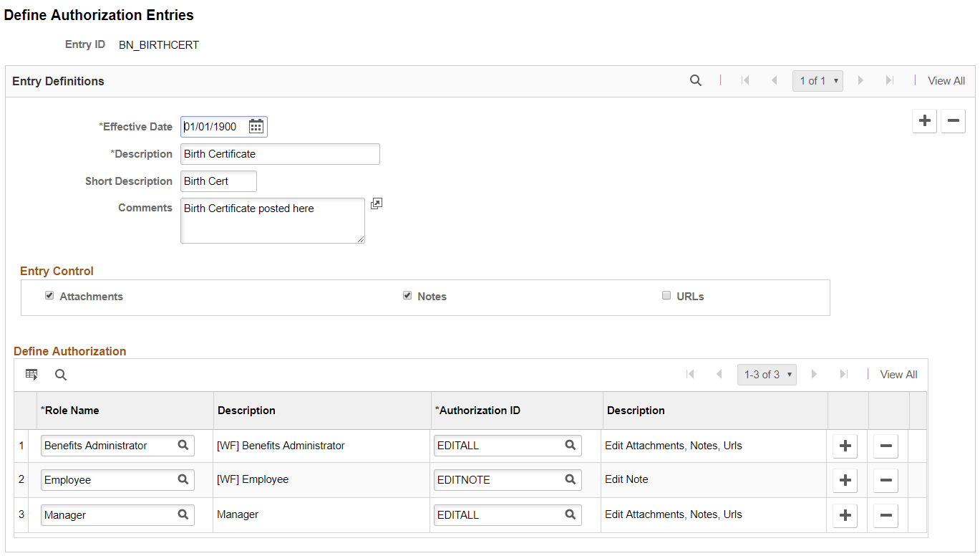
Task: Open Define Authorization grid personalize icon
Action: click(x=31, y=374)
